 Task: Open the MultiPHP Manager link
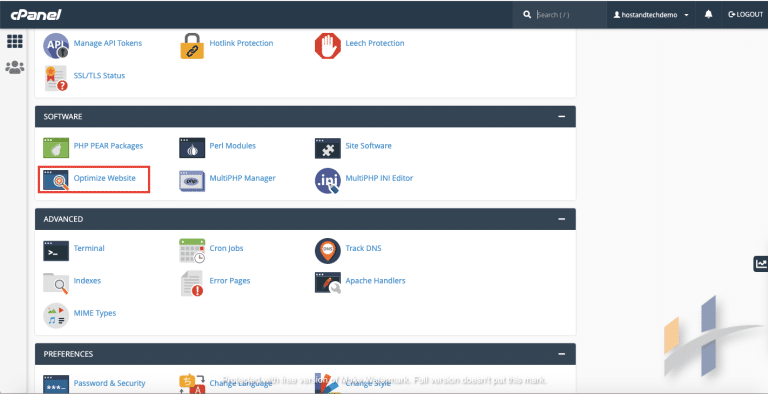242,178
